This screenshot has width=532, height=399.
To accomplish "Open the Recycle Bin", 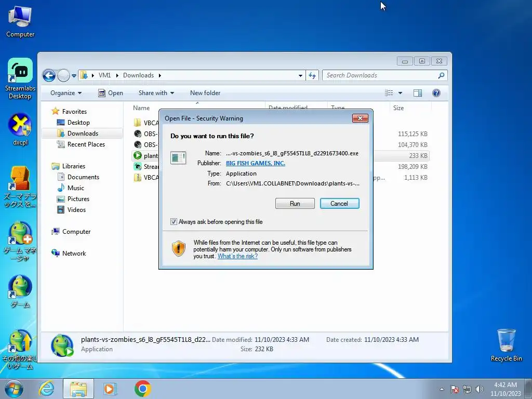I will pyautogui.click(x=506, y=345).
